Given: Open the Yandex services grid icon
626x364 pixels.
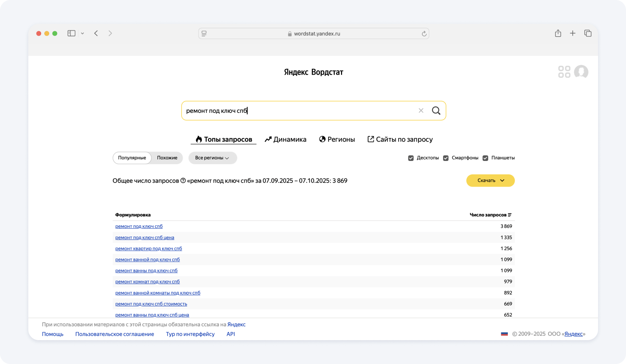Looking at the screenshot, I should click(564, 72).
